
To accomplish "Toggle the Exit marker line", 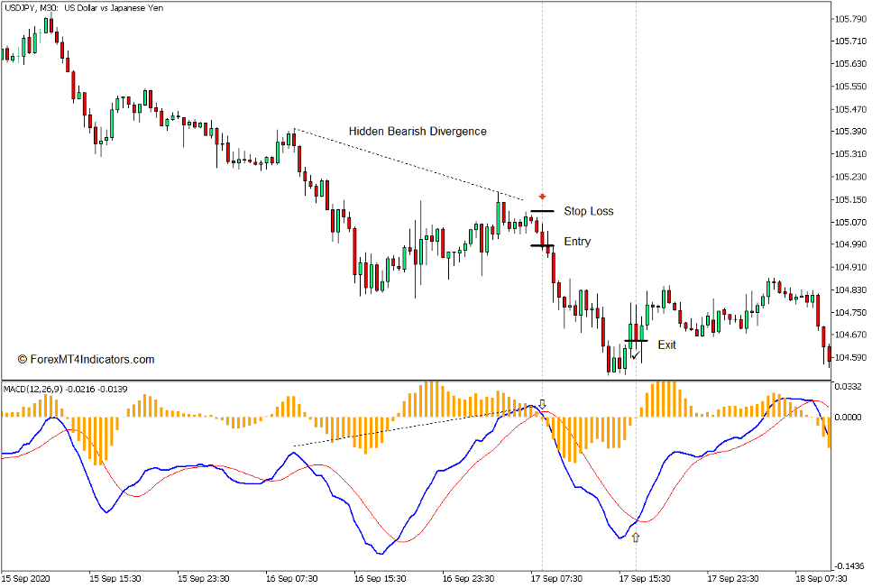I will tap(636, 341).
